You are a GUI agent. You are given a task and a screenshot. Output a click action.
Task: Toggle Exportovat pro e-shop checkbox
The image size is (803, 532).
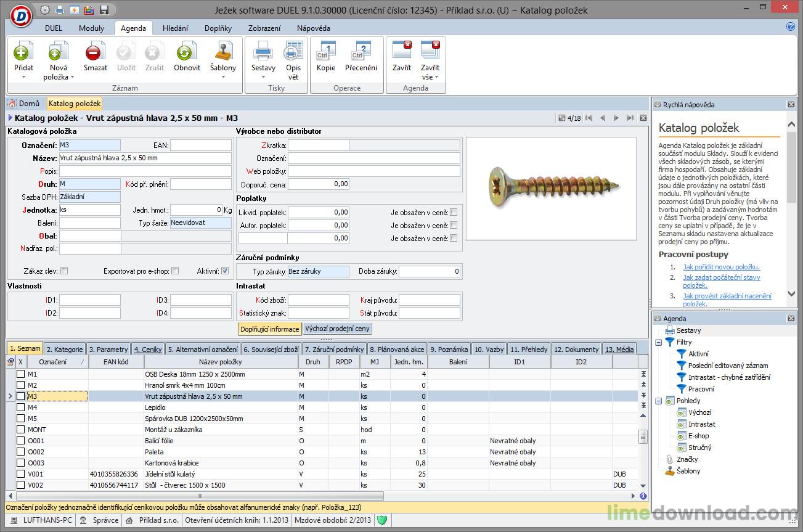tap(175, 271)
